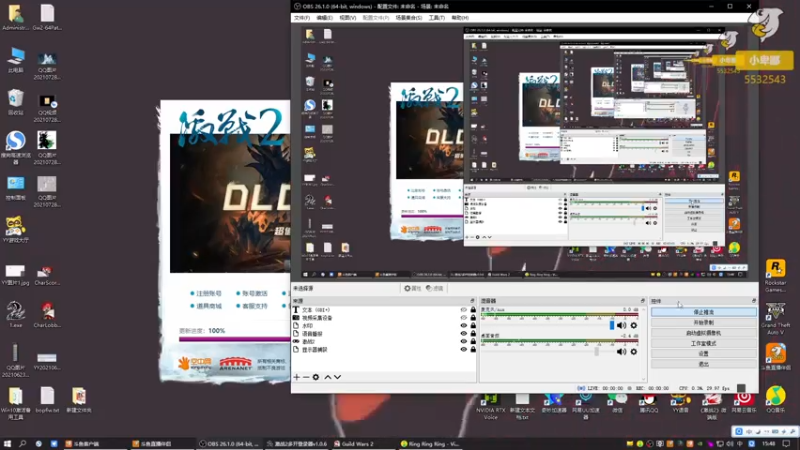Toggle lock on the 文本 (GDI+) source
800x450 pixels.
473,310
